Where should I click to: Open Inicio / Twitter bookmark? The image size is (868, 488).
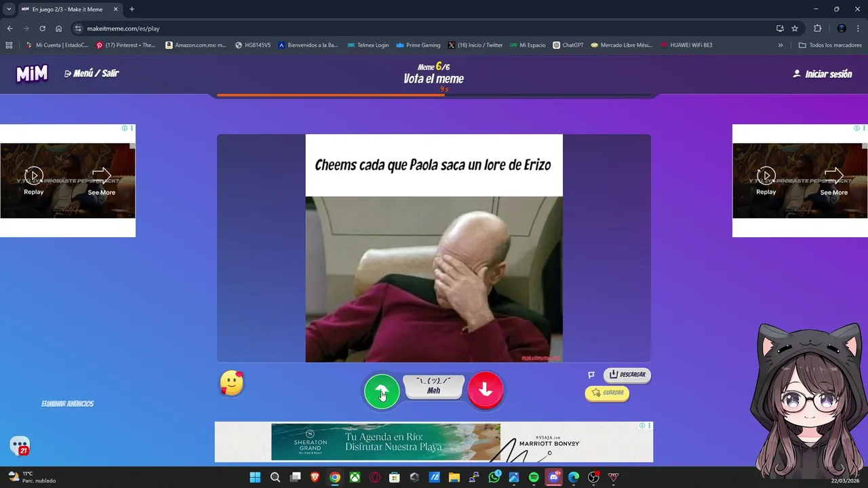click(x=475, y=45)
